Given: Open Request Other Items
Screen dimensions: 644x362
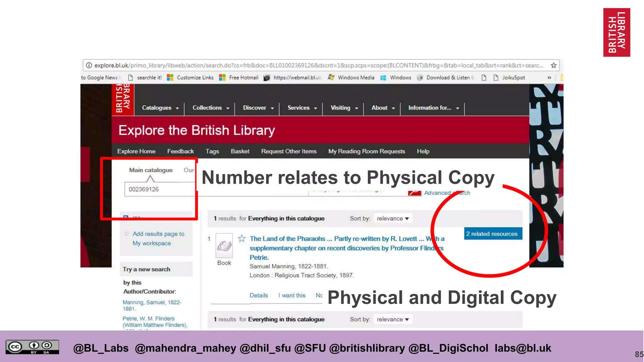Looking at the screenshot, I should [x=289, y=151].
